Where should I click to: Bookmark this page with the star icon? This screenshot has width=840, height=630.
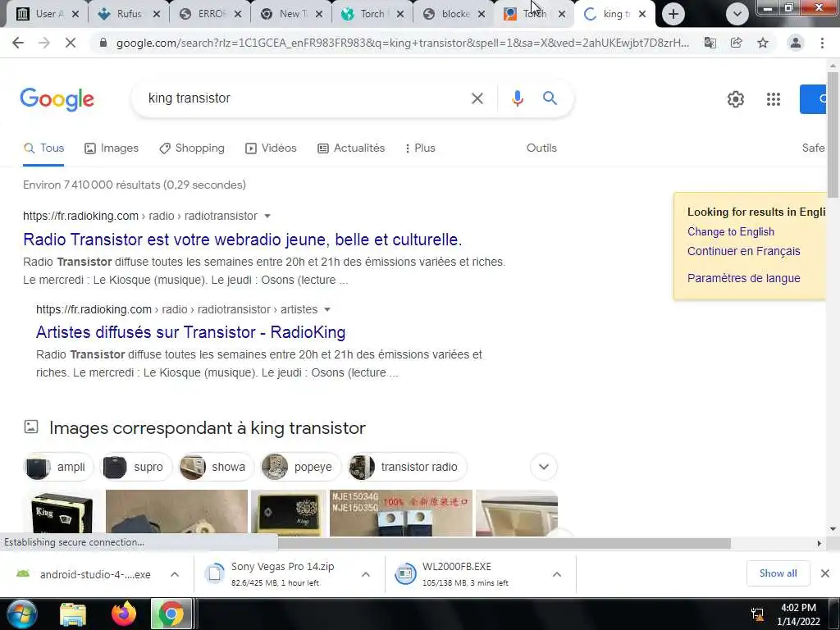[763, 43]
